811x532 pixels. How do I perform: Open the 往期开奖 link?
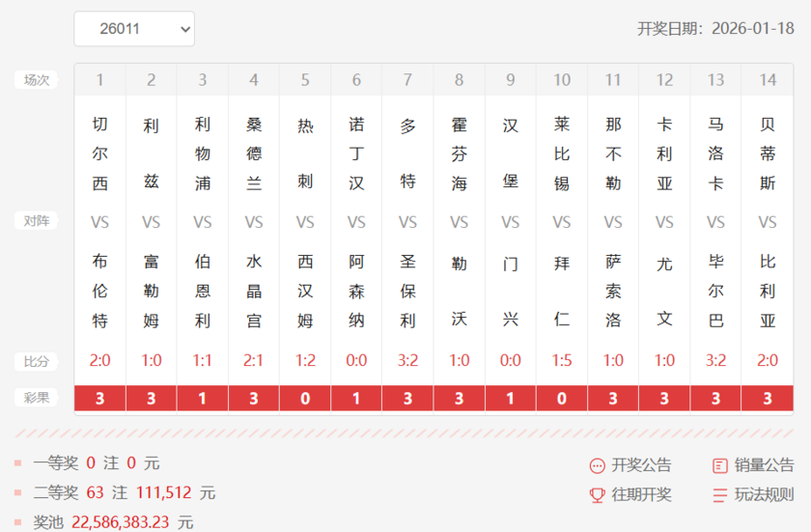point(641,494)
